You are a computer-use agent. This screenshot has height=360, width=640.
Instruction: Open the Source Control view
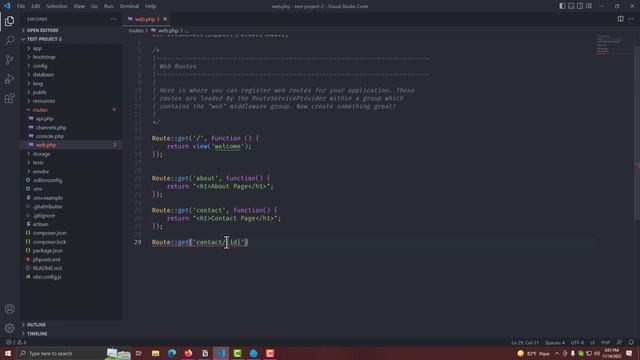pyautogui.click(x=9, y=60)
